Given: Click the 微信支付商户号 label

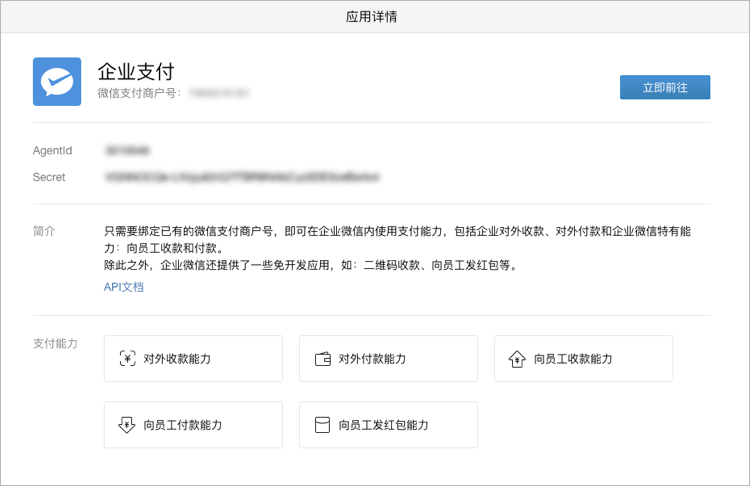Looking at the screenshot, I should (x=139, y=93).
